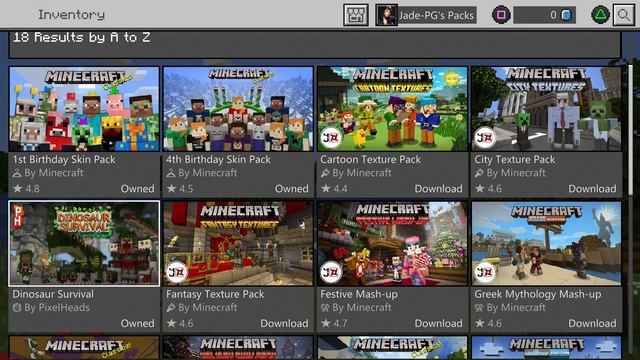Screen dimensions: 640x360
Task: Click the search magnifier icon
Action: [x=624, y=15]
